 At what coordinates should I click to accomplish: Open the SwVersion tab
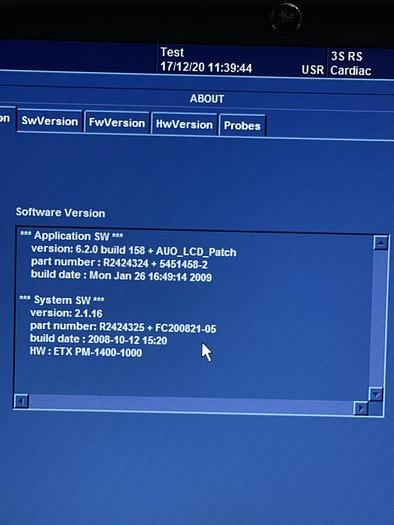pyautogui.click(x=50, y=121)
